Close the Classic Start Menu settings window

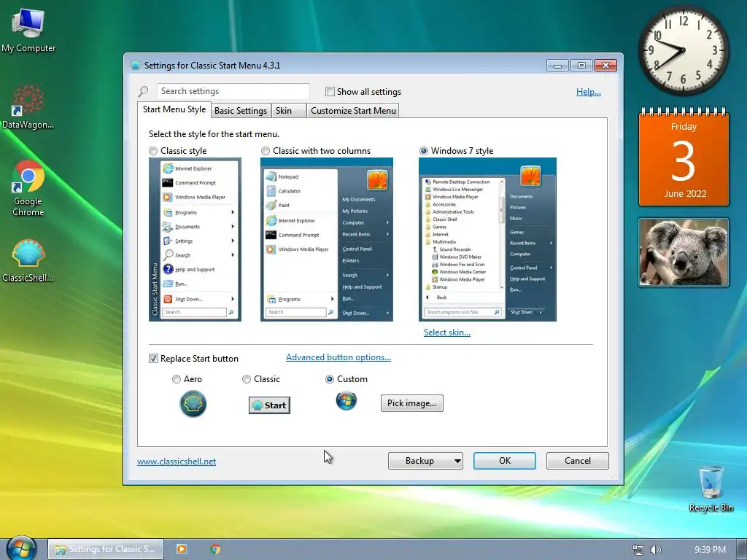(605, 65)
